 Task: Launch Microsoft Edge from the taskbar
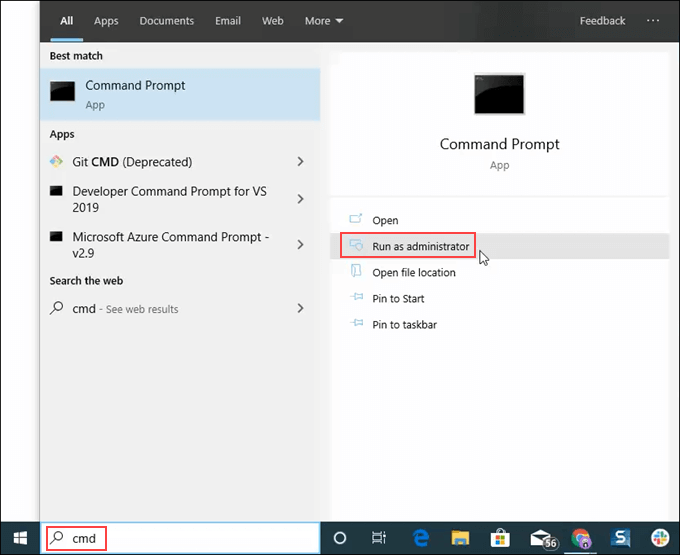421,538
